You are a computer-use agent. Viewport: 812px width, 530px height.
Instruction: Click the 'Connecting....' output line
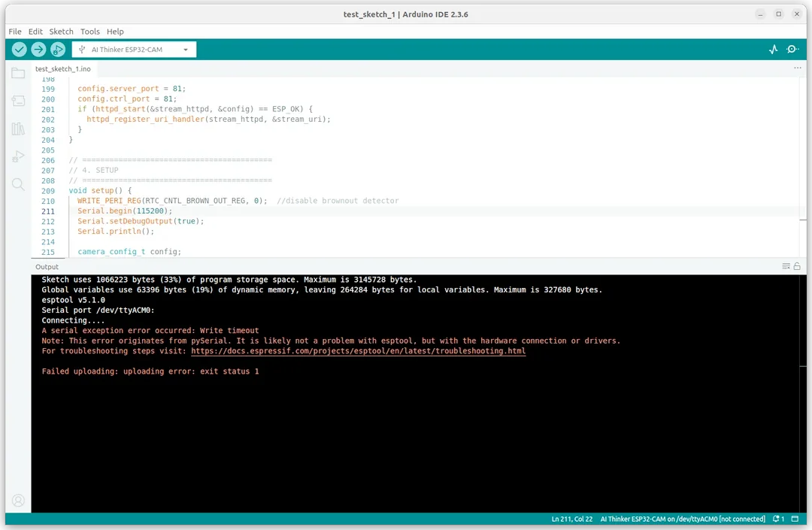pyautogui.click(x=73, y=320)
